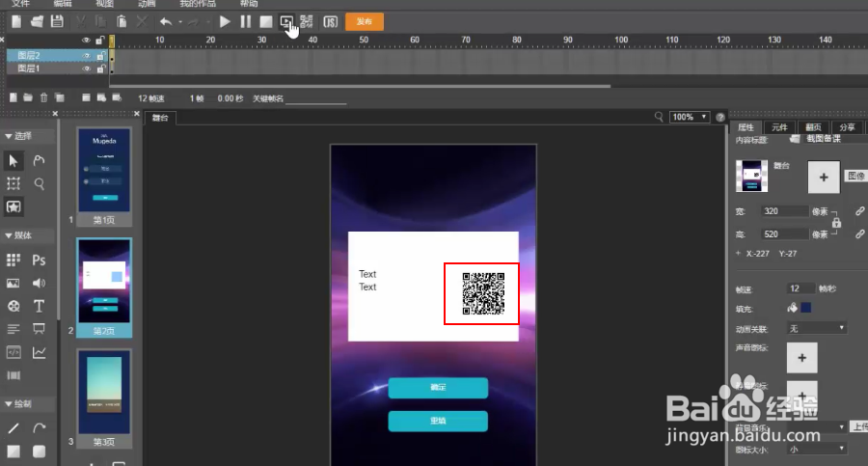Undo the last action

pos(166,21)
